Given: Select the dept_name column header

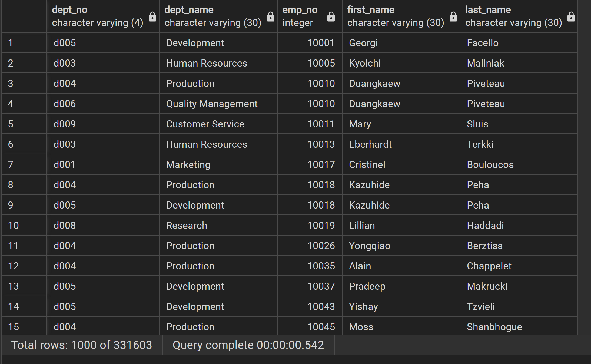Looking at the screenshot, I should (x=213, y=16).
